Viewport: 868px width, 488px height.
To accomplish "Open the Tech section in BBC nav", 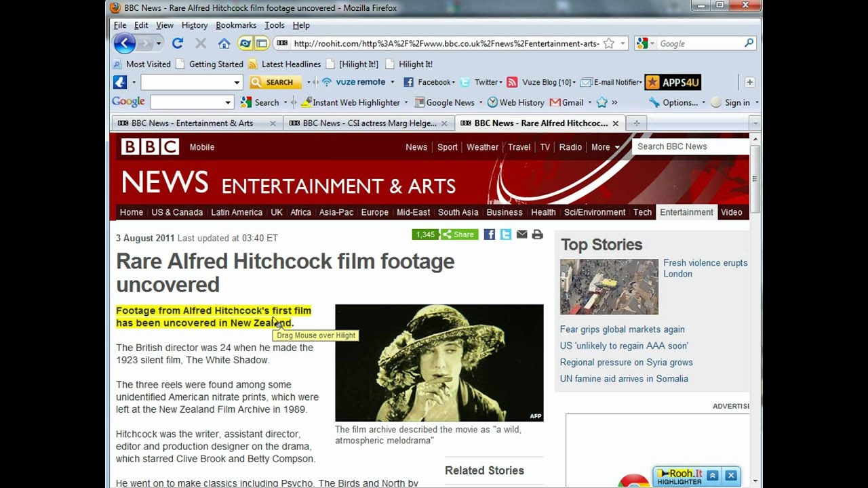I will click(x=642, y=212).
